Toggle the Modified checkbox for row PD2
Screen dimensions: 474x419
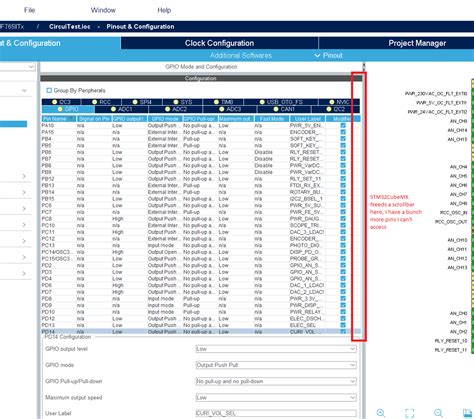343,265
